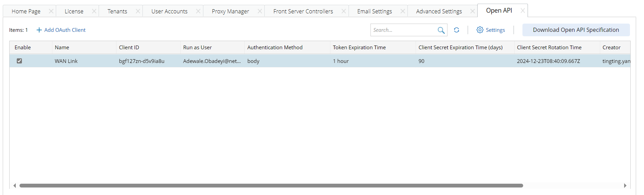Close the Email Settings tab
The height and width of the screenshot is (195, 644).
coord(403,11)
